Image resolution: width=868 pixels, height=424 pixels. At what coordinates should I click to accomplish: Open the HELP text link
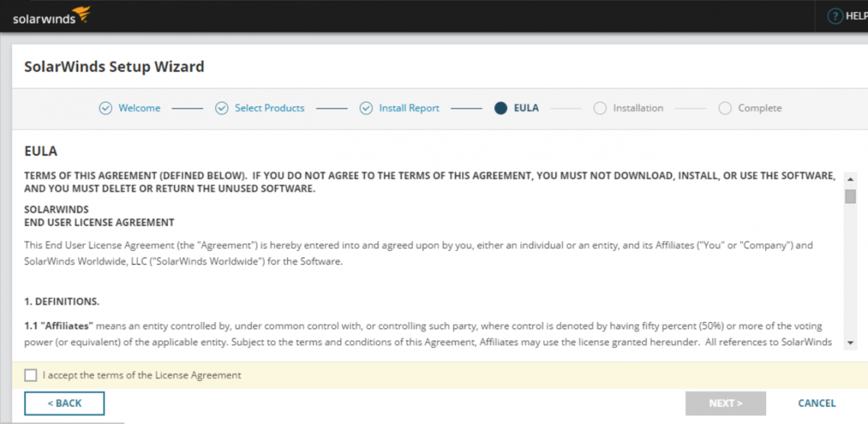[856, 16]
